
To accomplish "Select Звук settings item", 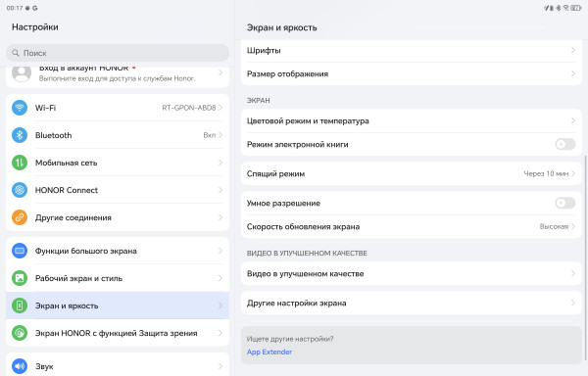I will pos(118,365).
